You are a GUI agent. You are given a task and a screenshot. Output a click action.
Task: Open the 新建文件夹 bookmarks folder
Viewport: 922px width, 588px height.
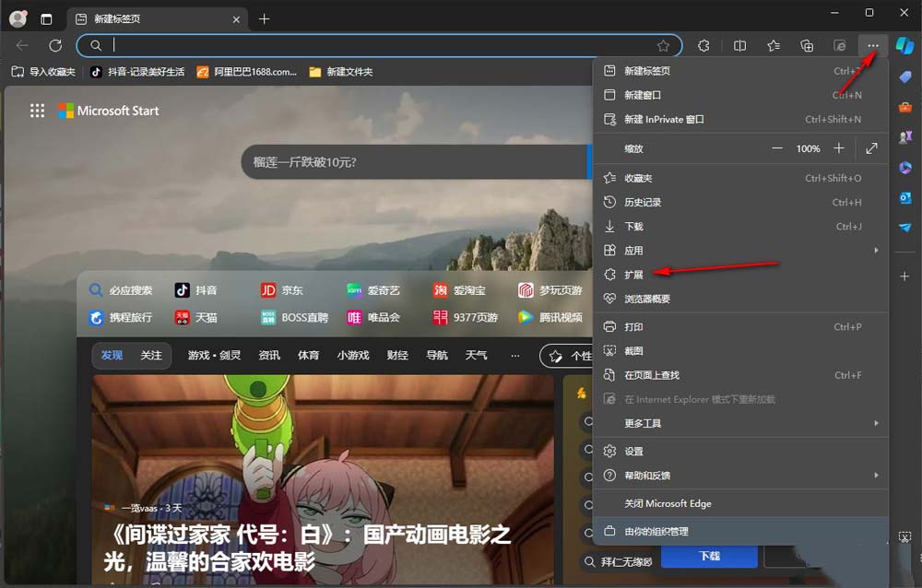[x=341, y=72]
